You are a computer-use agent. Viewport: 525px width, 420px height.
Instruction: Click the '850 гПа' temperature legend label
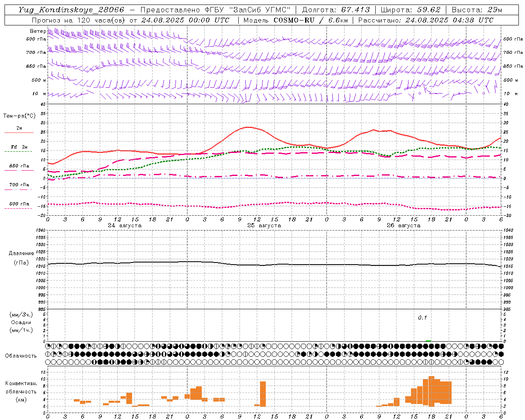[19, 166]
